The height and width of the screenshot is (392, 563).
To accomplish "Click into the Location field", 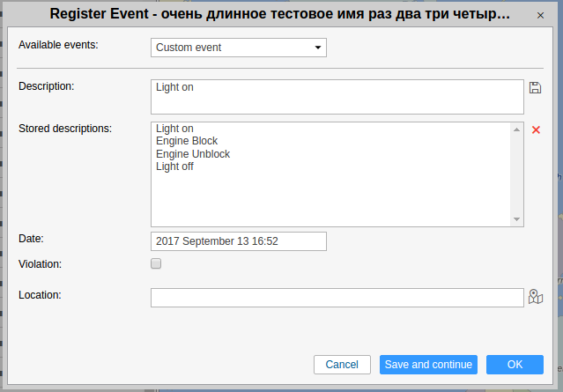I will (337, 298).
